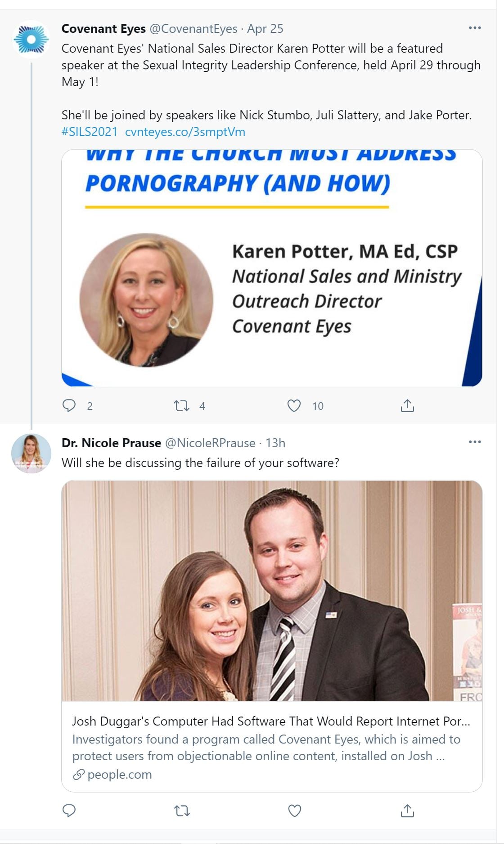View the Karen Potter conference image
The width and height of the screenshot is (504, 844).
(x=272, y=268)
